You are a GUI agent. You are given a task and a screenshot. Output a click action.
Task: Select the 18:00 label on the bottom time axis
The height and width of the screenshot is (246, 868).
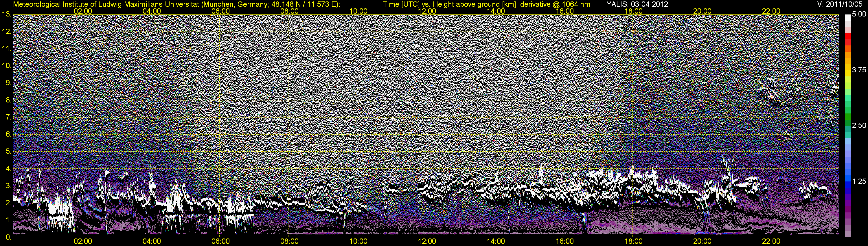(633, 241)
